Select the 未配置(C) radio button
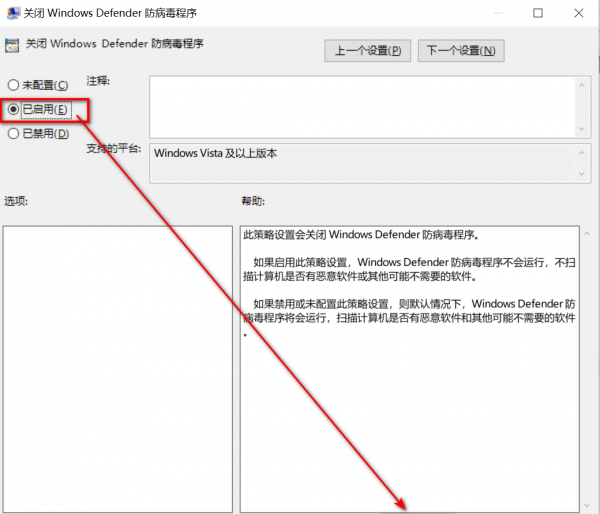Viewport: 600px width, 514px height. [13, 85]
